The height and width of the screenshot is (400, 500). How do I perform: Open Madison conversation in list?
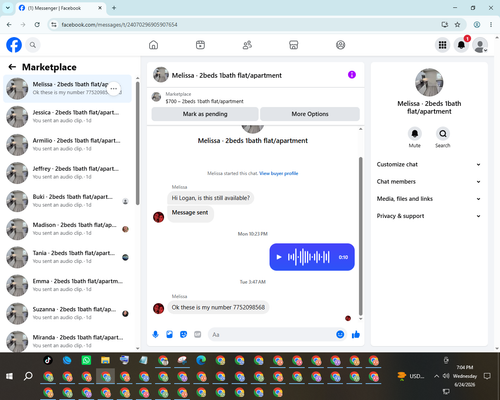pos(67,229)
